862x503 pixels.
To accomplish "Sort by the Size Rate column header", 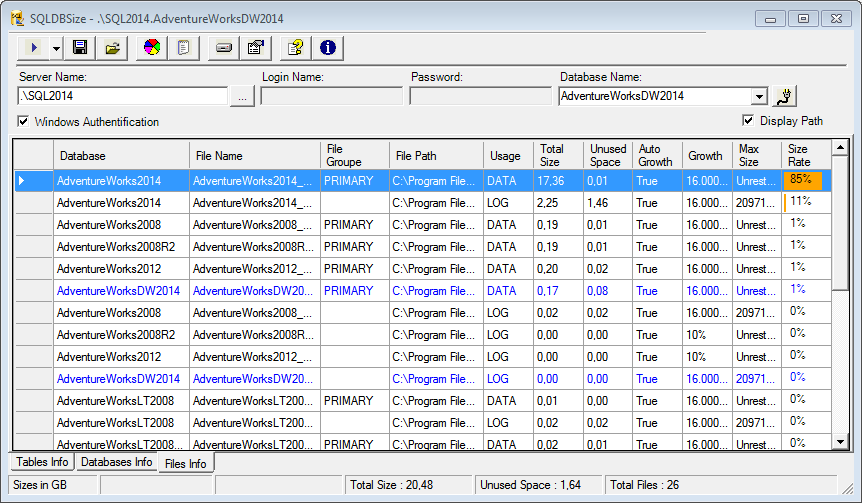I will coord(806,155).
